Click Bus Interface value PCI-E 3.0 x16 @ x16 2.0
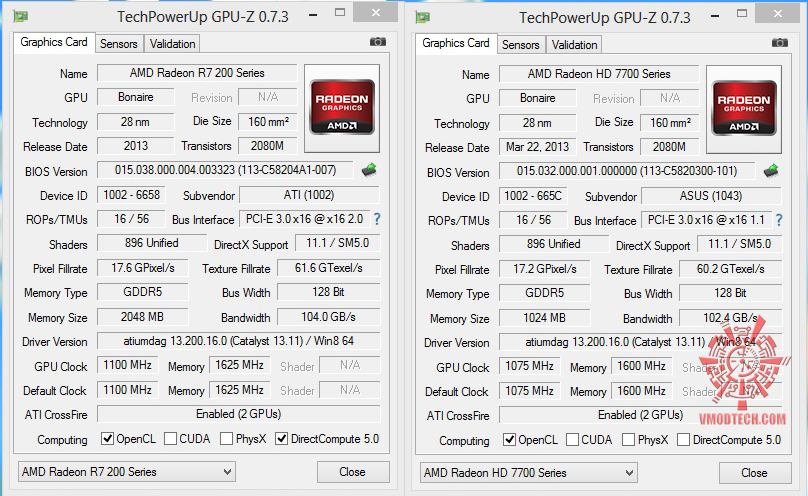808x496 pixels. [305, 219]
